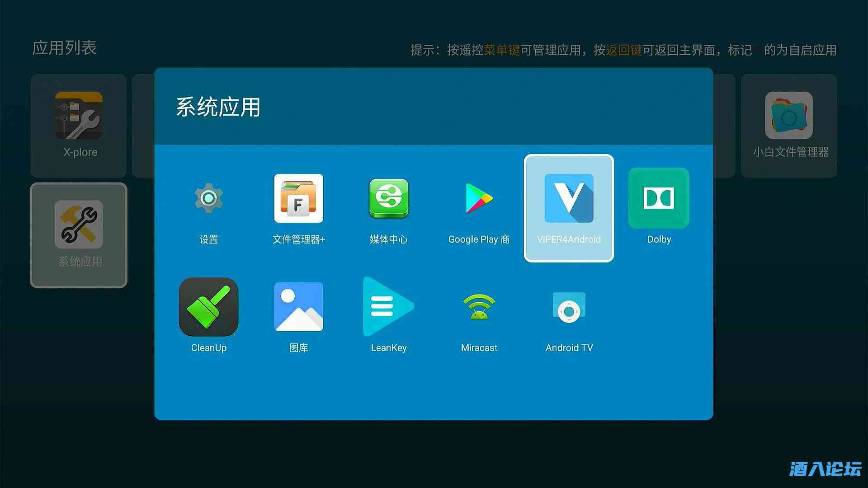868x488 pixels.
Task: Click the Google Play 商 label
Action: pyautogui.click(x=479, y=239)
